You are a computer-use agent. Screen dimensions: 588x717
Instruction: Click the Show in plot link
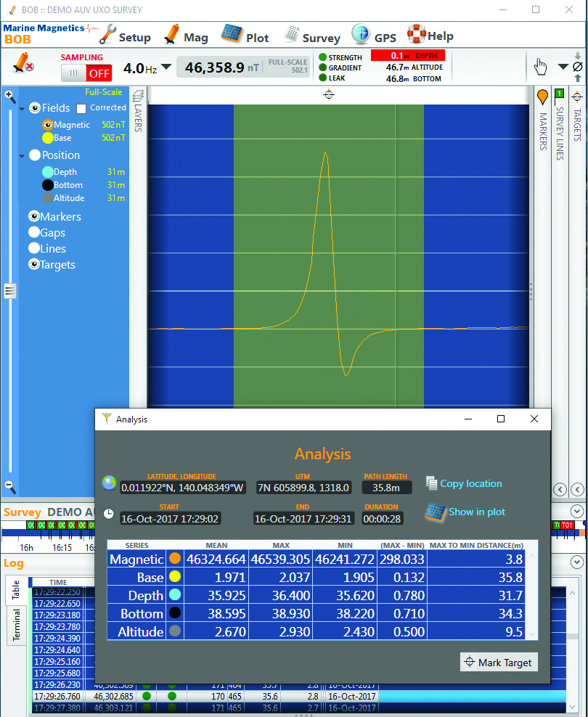(477, 512)
